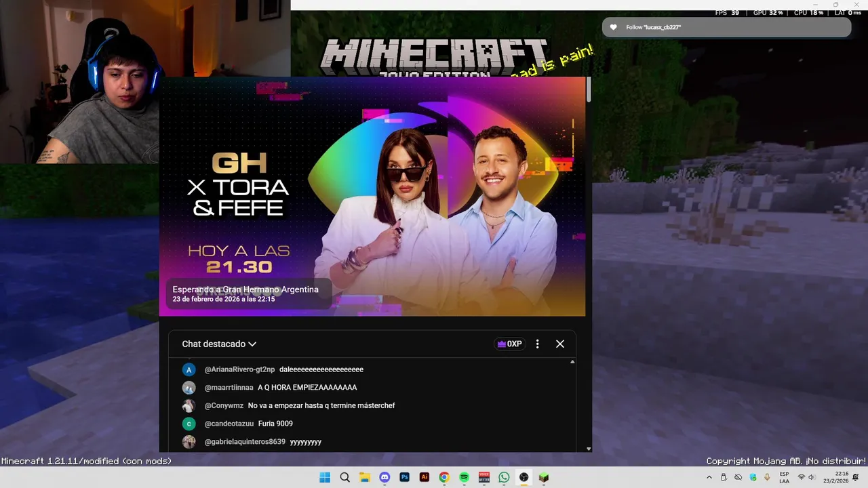The width and height of the screenshot is (868, 488).
Task: Click the 'Follow lucasx_cb227' notification
Action: 726,27
